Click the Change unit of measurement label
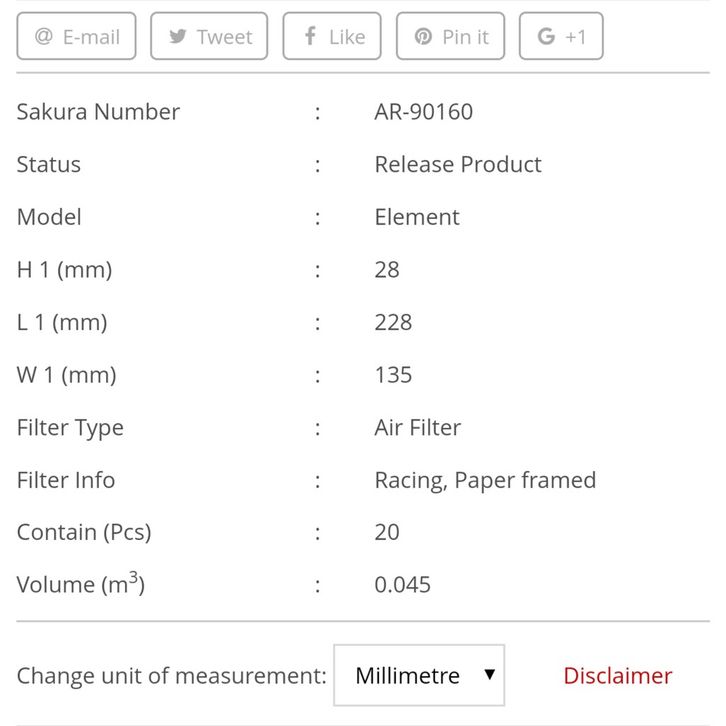Viewport: 726px width, 726px height. coord(171,675)
